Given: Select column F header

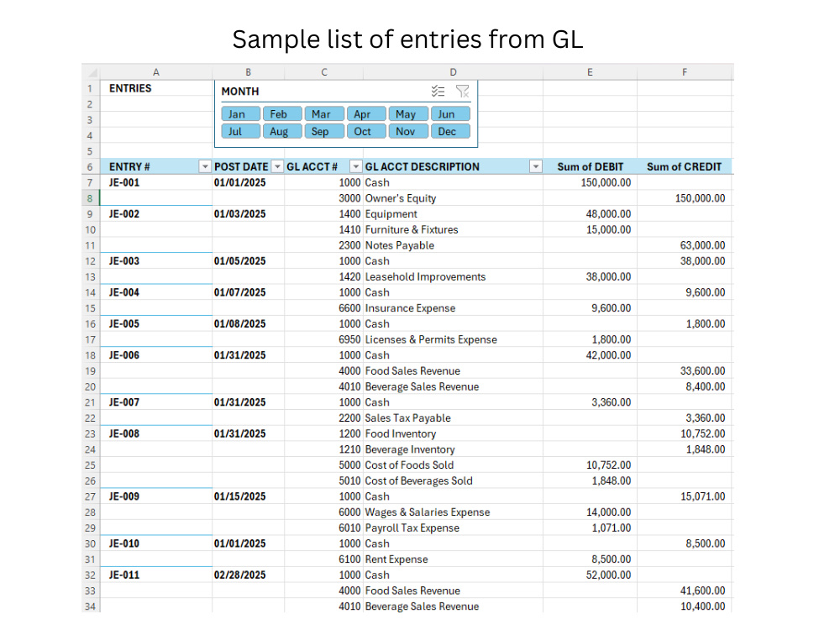Looking at the screenshot, I should click(x=685, y=71).
